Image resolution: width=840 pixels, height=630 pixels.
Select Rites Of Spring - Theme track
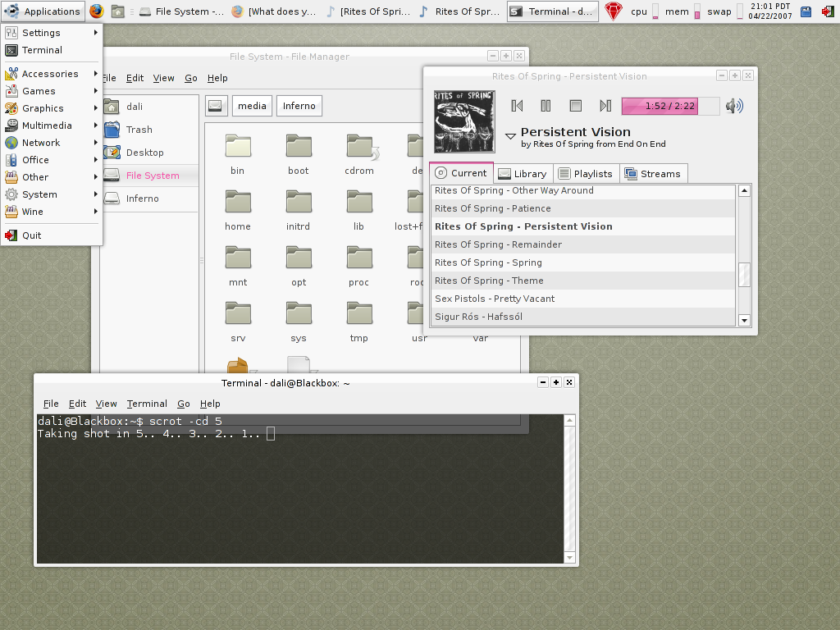[583, 281]
